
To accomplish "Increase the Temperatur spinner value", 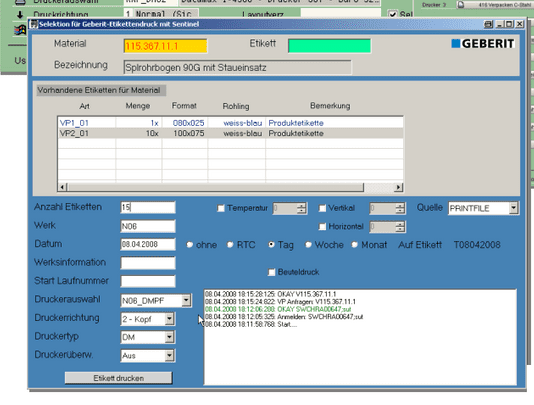I will pyautogui.click(x=301, y=205).
